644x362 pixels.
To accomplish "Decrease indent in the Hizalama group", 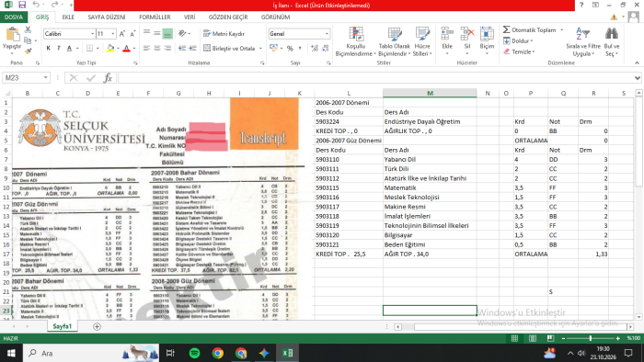I will [182, 49].
